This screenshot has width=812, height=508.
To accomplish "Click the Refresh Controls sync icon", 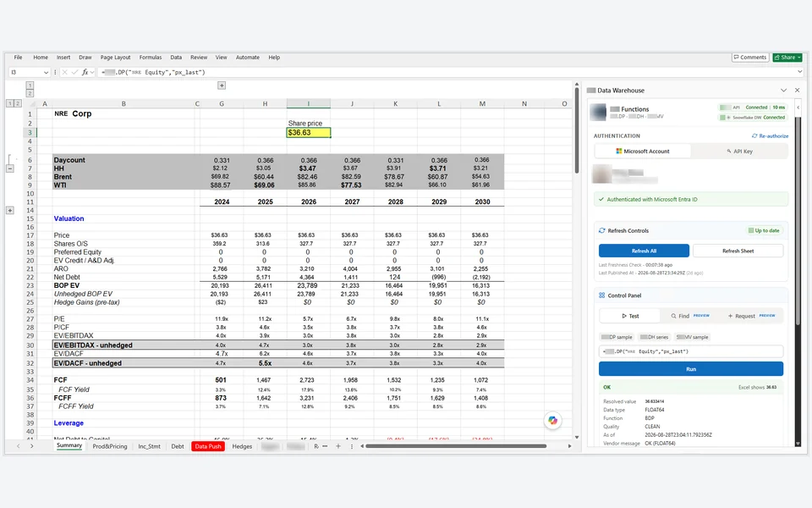I will click(x=601, y=230).
